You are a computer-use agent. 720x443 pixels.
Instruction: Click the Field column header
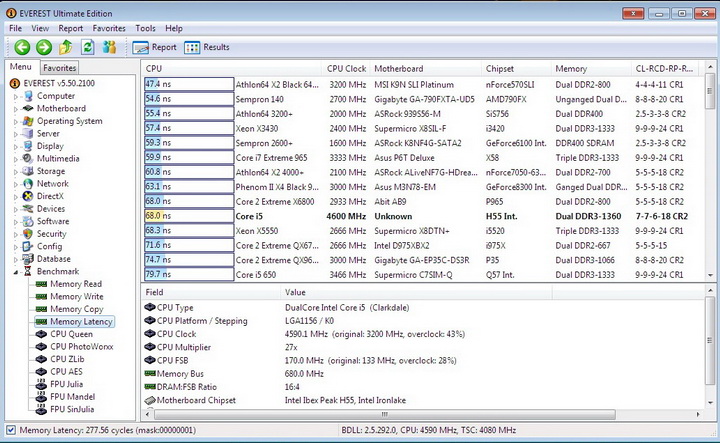211,292
